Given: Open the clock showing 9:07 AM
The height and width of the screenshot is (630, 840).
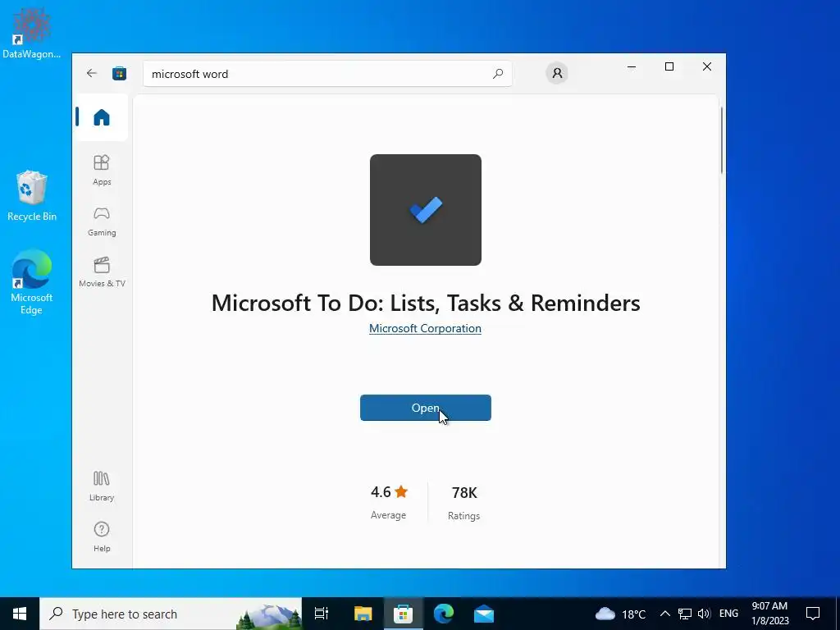Looking at the screenshot, I should [x=769, y=614].
